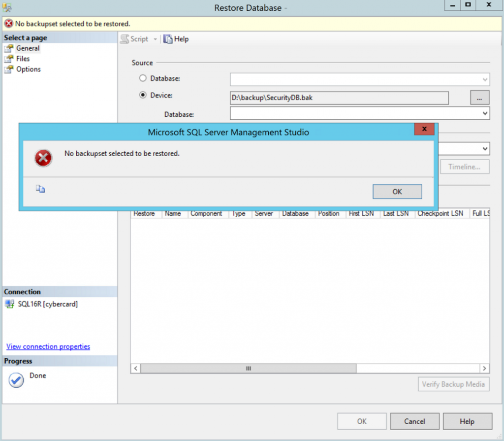
Task: Click the dialog's 'No backupset selected to be restored.' message
Action: click(x=122, y=154)
